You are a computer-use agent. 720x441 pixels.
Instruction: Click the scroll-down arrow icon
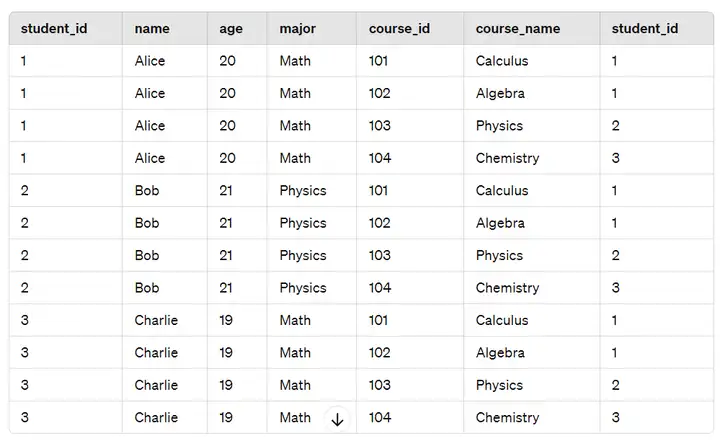coord(337,419)
